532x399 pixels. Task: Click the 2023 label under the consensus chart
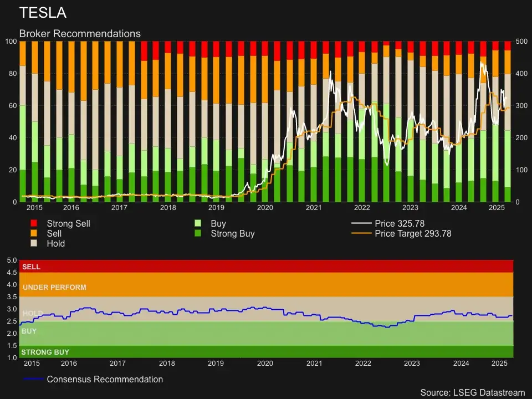pyautogui.click(x=412, y=364)
